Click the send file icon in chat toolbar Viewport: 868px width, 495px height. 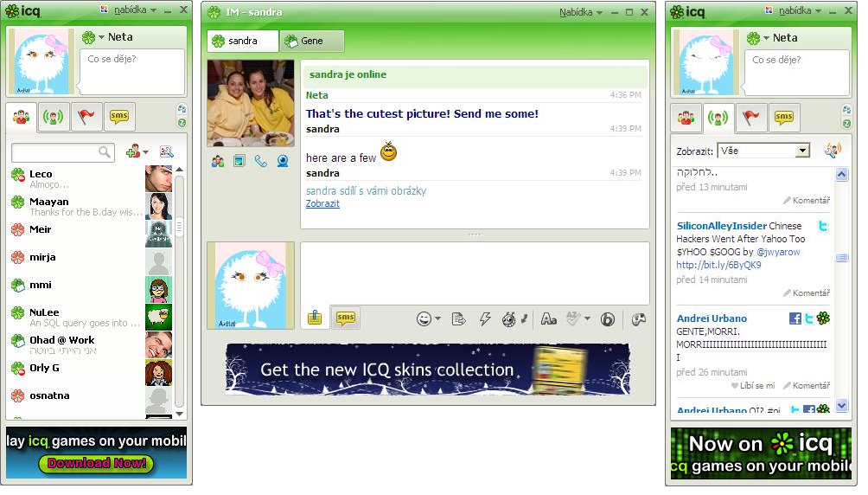point(459,319)
